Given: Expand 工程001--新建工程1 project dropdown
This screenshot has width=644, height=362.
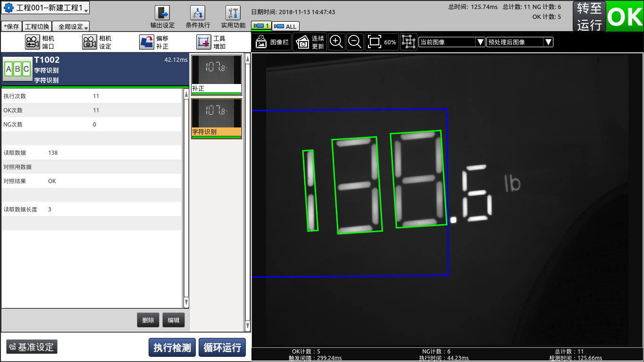Looking at the screenshot, I should click(x=45, y=8).
